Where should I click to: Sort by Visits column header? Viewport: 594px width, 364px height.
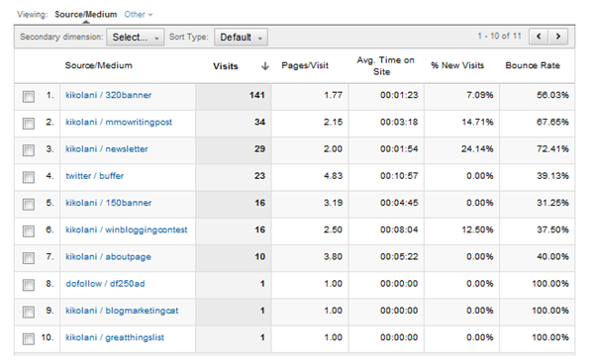pyautogui.click(x=226, y=66)
